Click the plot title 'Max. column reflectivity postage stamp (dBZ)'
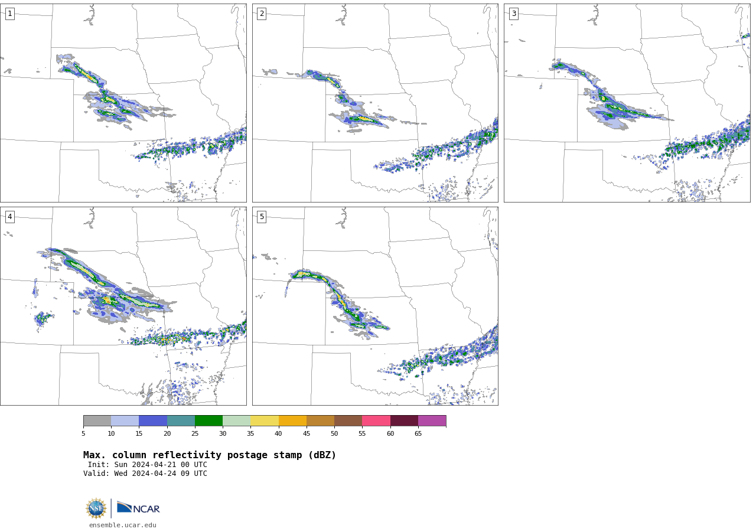Image resolution: width=756 pixels, height=532 pixels. point(210,455)
